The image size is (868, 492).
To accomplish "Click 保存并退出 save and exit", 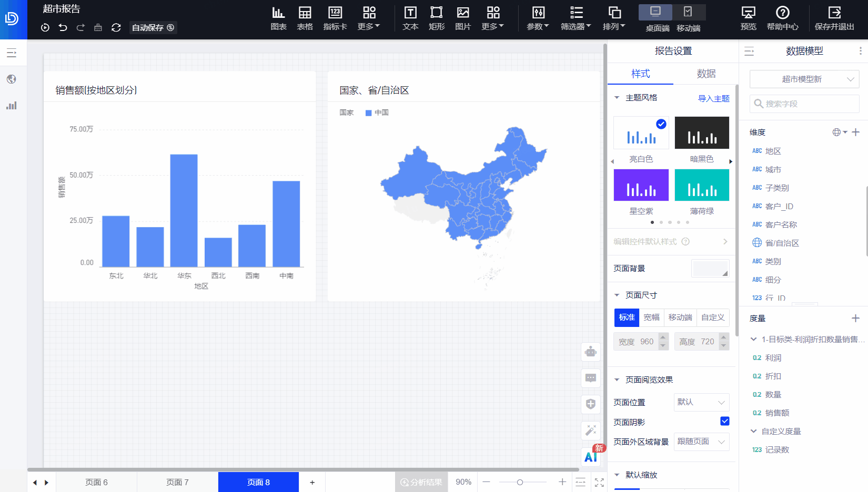I will tap(834, 18).
